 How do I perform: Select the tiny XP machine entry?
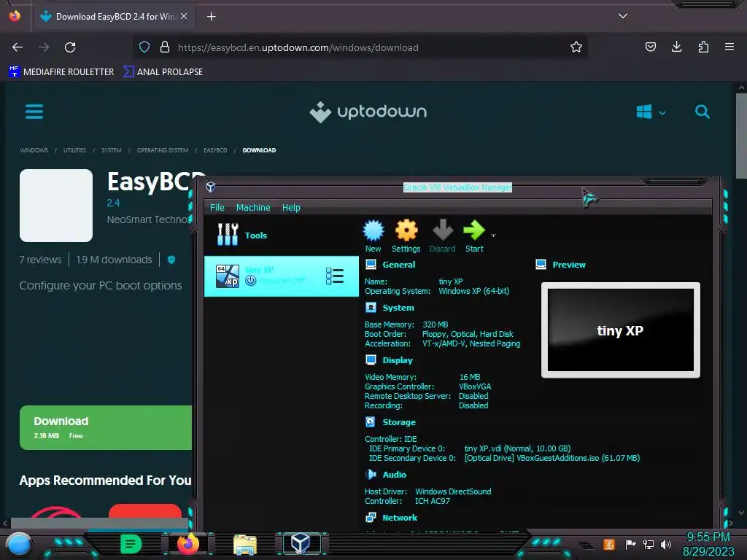(281, 276)
